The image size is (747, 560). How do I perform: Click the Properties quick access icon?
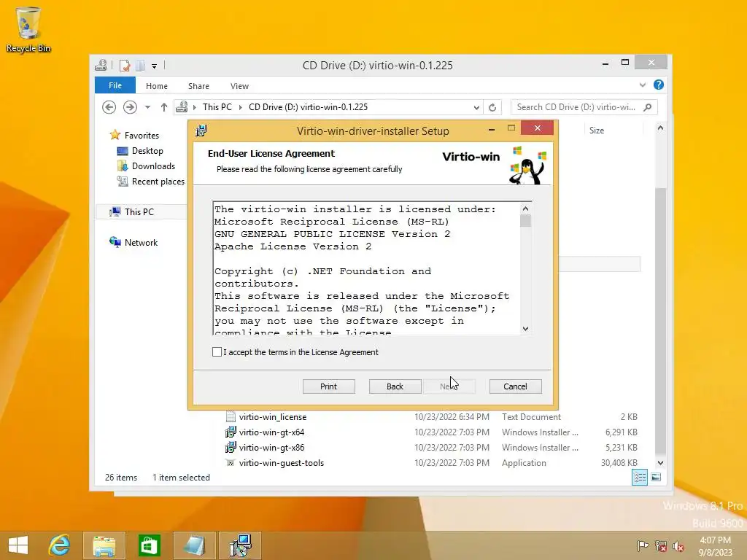[x=124, y=66]
